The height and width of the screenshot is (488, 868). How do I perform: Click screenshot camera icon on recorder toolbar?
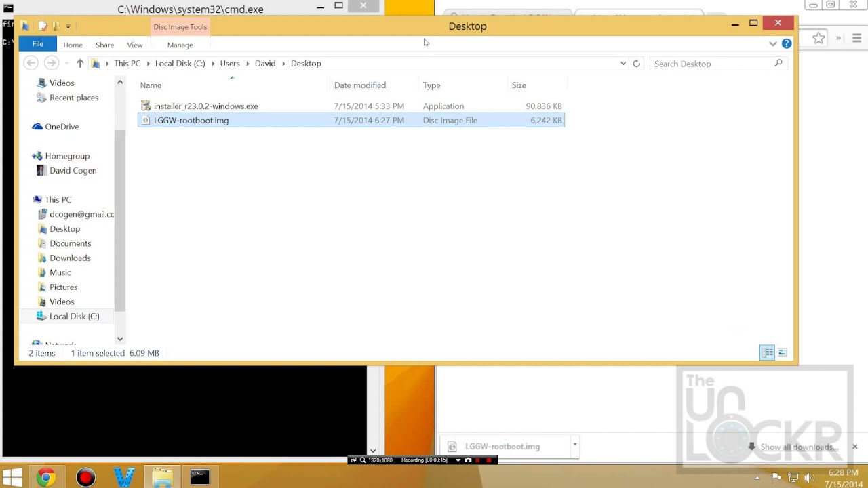point(468,460)
